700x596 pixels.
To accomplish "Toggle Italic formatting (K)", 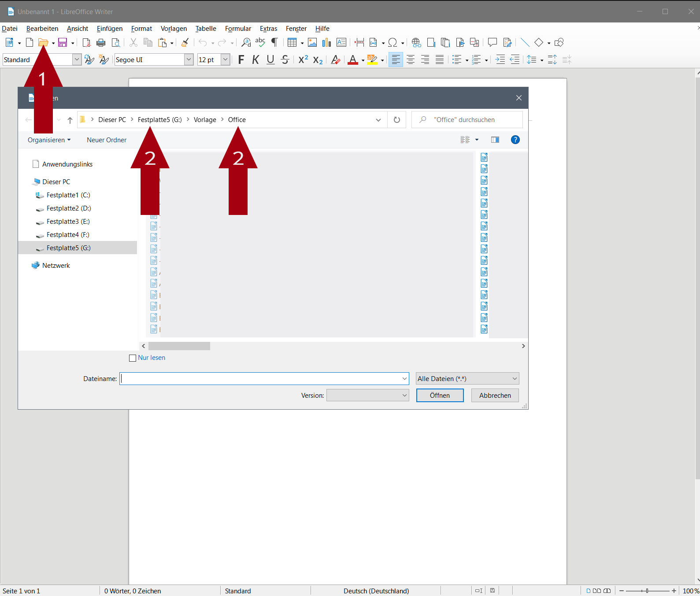I will [256, 59].
